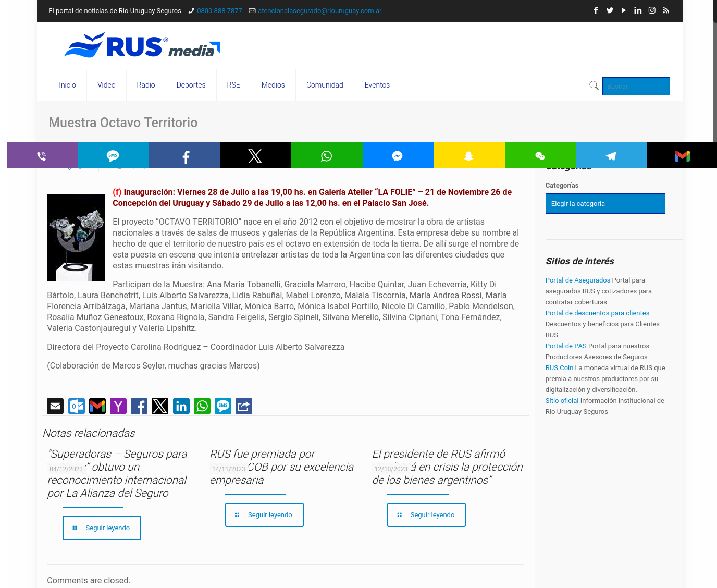The width and height of the screenshot is (717, 588).
Task: Call phone link 0800 888 7877
Action: click(x=219, y=10)
